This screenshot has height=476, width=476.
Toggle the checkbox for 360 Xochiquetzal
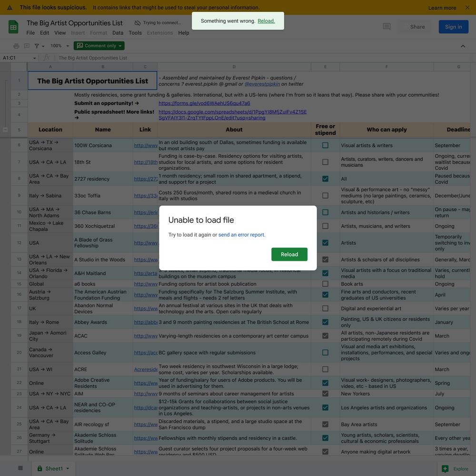pos(325,226)
